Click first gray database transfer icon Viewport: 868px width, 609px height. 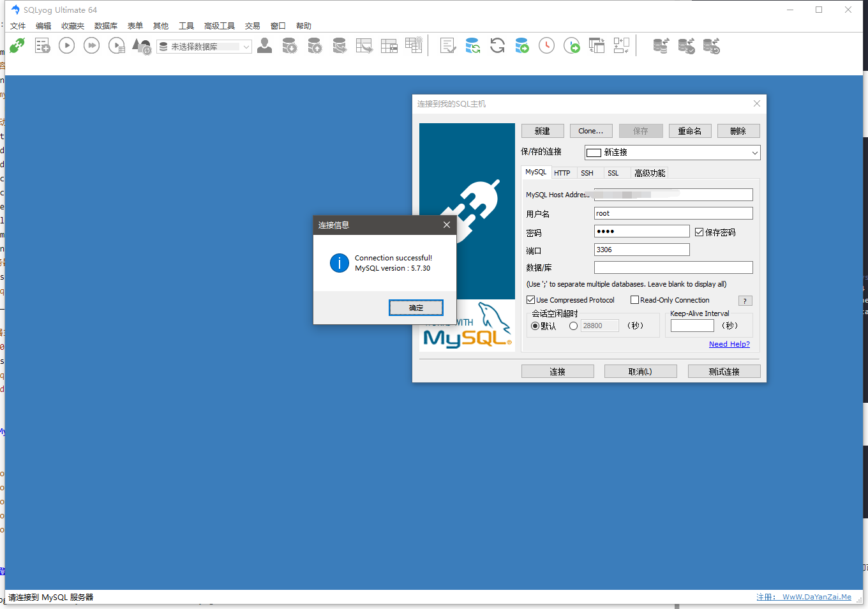click(661, 46)
